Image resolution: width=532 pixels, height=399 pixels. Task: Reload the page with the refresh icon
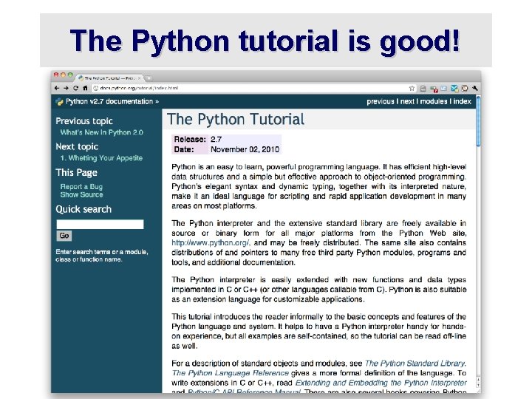75,88
